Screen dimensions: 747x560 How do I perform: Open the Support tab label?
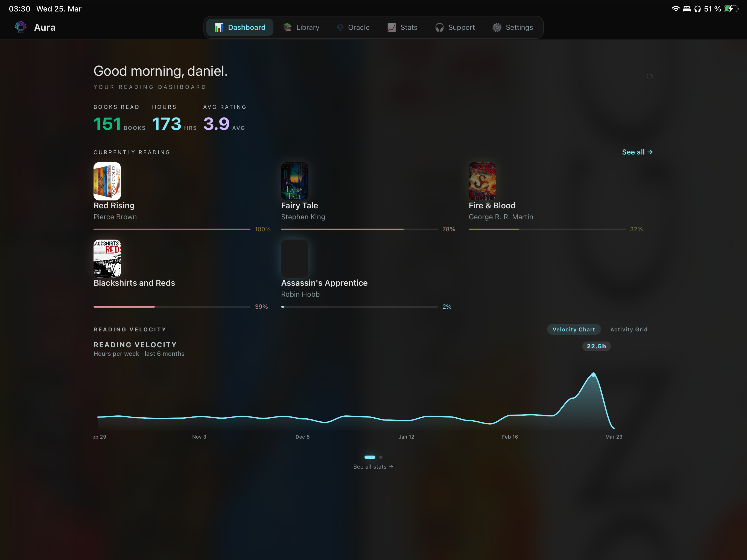(461, 27)
